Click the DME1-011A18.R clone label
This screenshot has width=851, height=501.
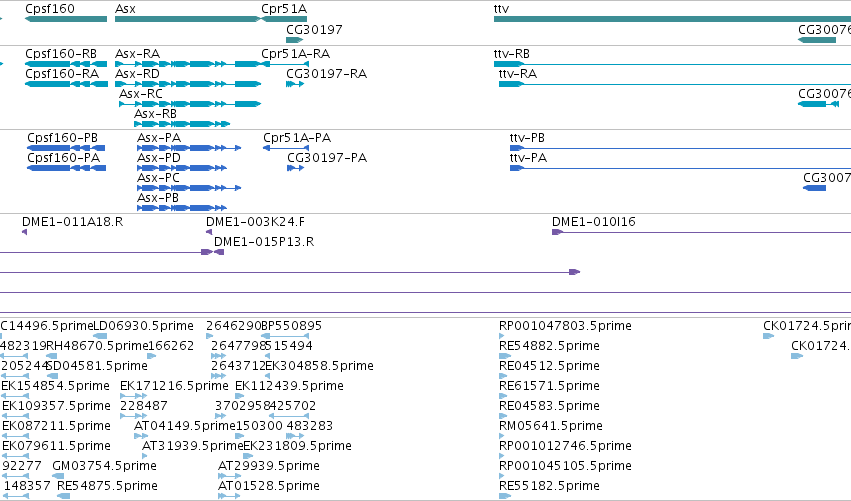[72, 222]
